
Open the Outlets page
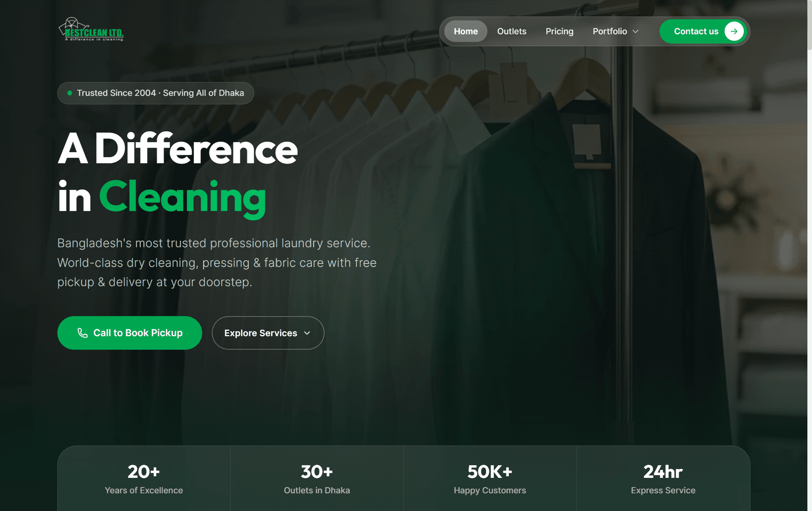511,31
